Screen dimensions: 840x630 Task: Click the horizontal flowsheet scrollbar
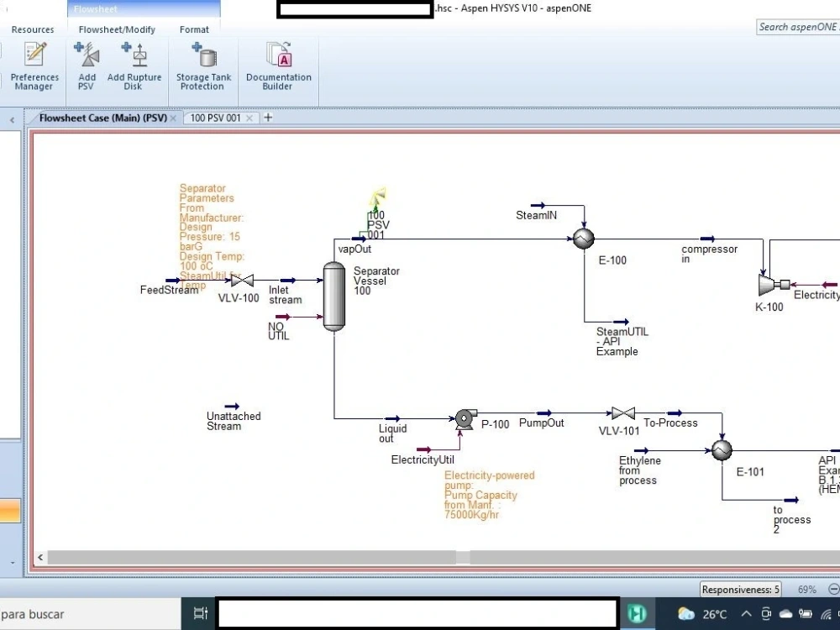pyautogui.click(x=252, y=557)
